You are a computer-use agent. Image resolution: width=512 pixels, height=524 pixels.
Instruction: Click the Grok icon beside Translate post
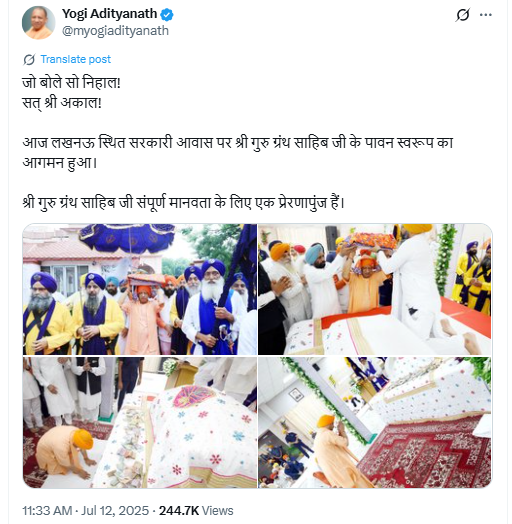click(x=29, y=59)
